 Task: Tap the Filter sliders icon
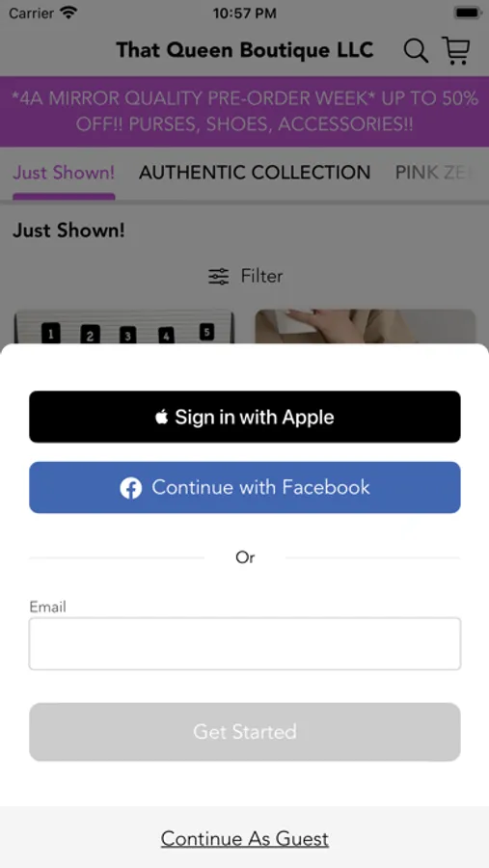pos(218,276)
